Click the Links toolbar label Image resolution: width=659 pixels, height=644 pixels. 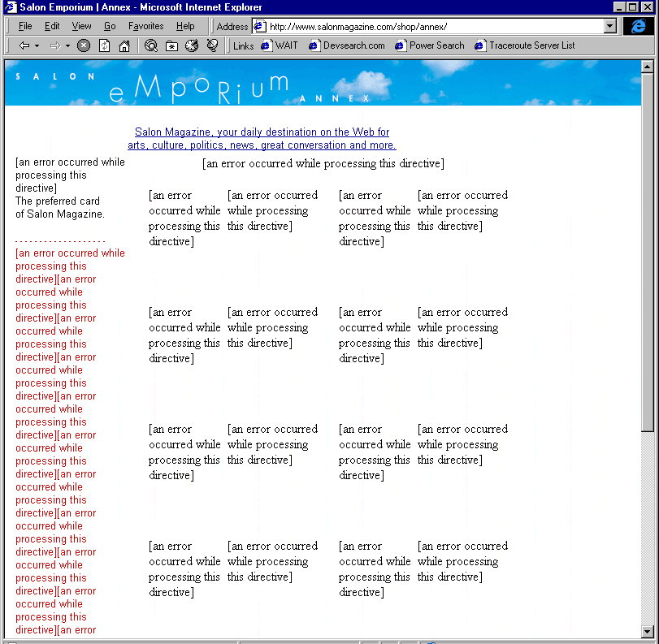pyautogui.click(x=243, y=45)
